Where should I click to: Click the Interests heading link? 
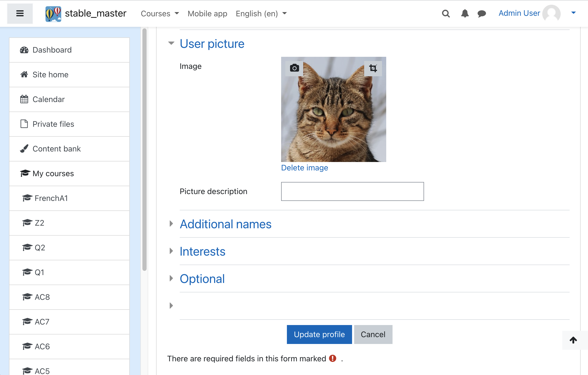202,251
